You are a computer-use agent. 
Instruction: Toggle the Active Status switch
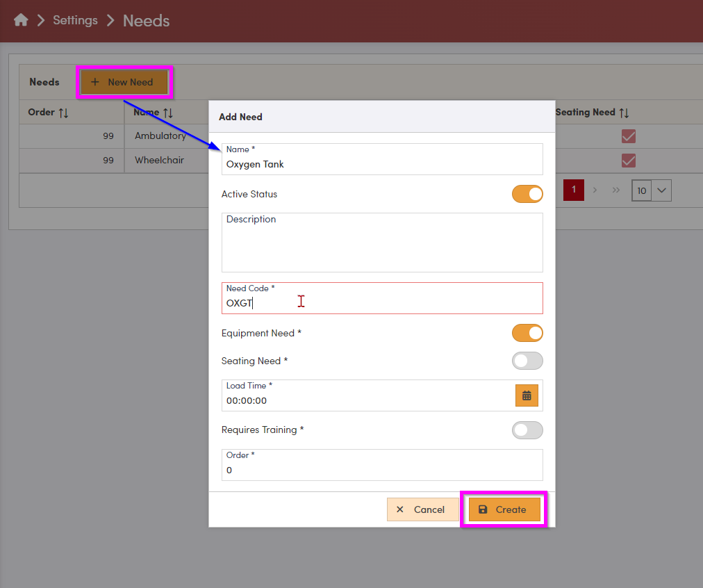click(527, 195)
